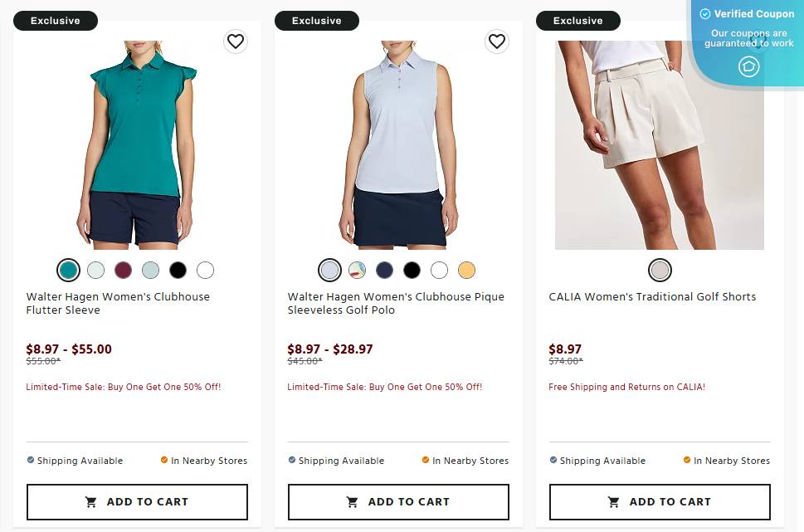Open Clubhouse Pique Sleeveless Golf Polo link
804x532 pixels.
[x=396, y=303]
